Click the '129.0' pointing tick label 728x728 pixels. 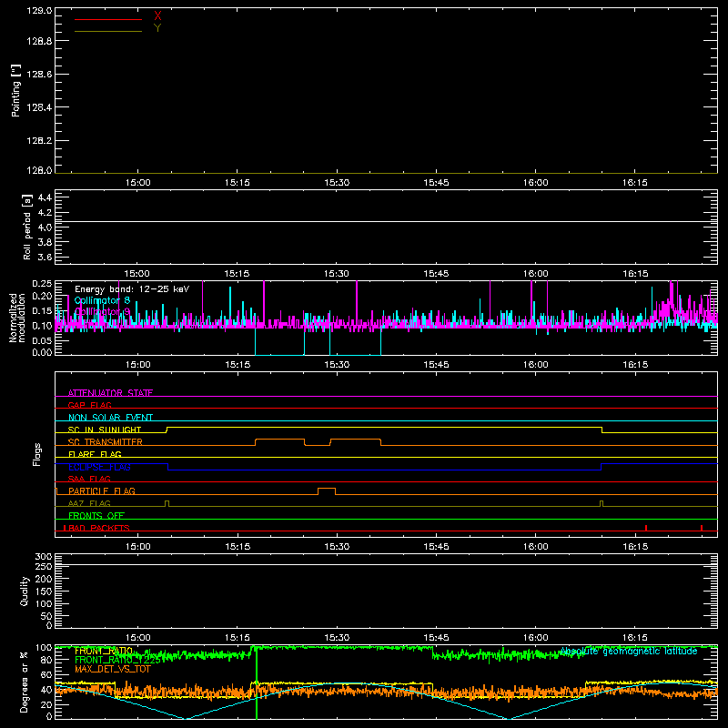(x=39, y=11)
